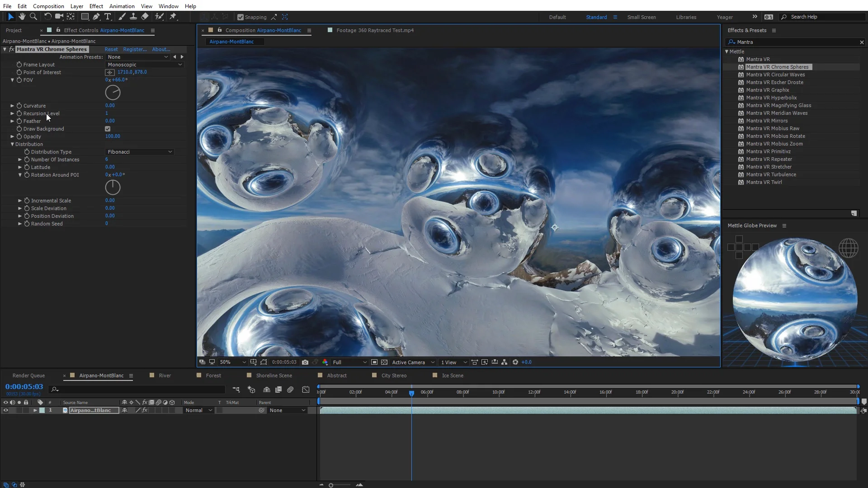Click the Reset effect link
This screenshot has width=868, height=488.
[x=111, y=49]
